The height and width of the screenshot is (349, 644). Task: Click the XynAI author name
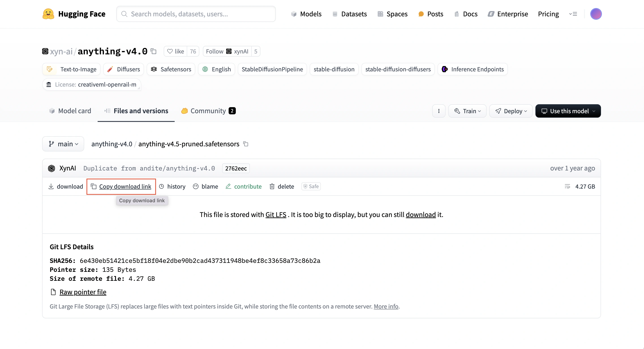[x=68, y=168]
